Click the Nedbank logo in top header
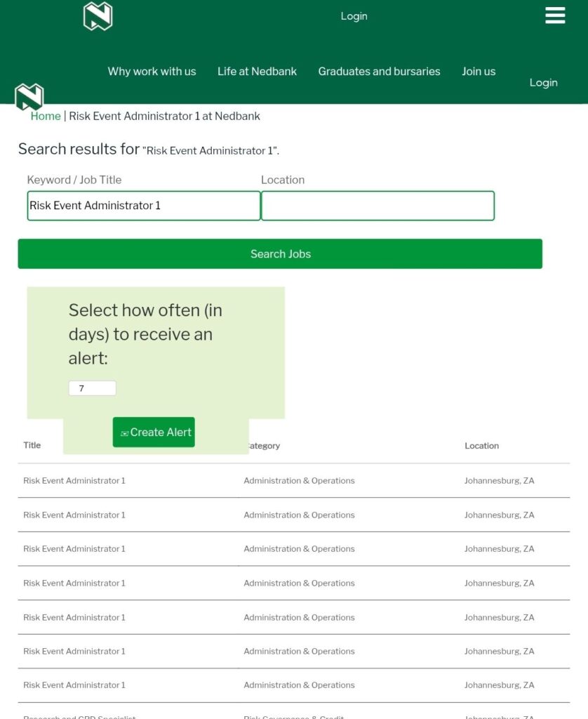588x719 pixels. point(98,16)
